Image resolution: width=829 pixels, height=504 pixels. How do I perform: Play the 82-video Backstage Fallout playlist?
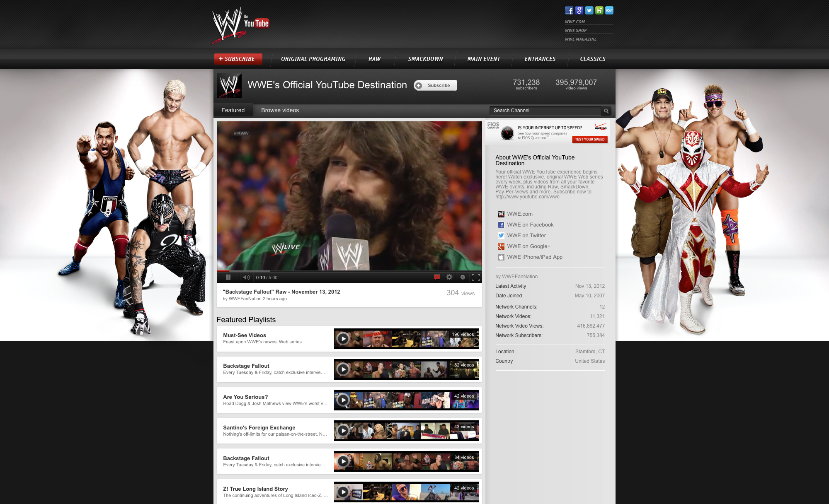(x=343, y=369)
